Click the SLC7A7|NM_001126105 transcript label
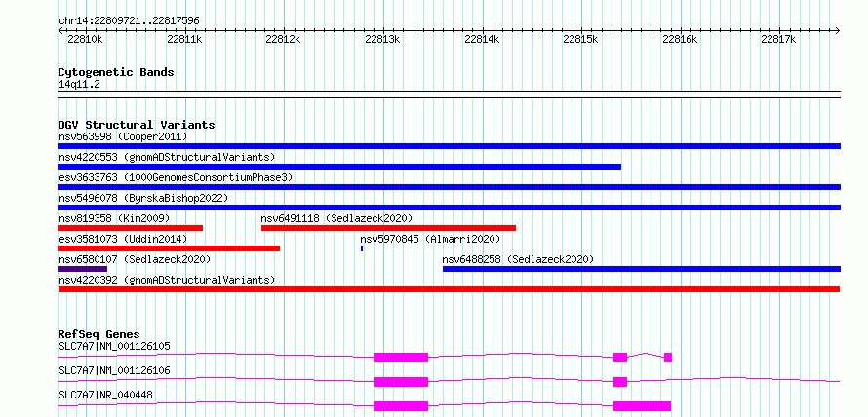Image resolution: width=868 pixels, height=417 pixels. (114, 347)
